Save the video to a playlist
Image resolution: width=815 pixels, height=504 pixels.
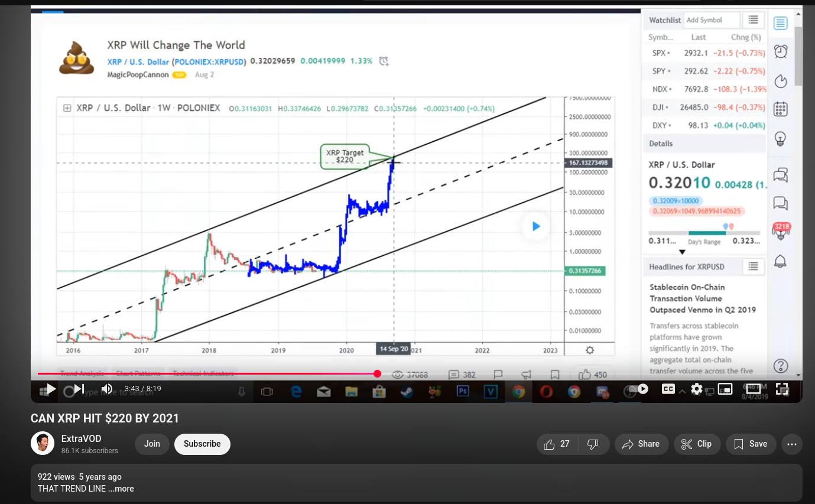click(751, 444)
